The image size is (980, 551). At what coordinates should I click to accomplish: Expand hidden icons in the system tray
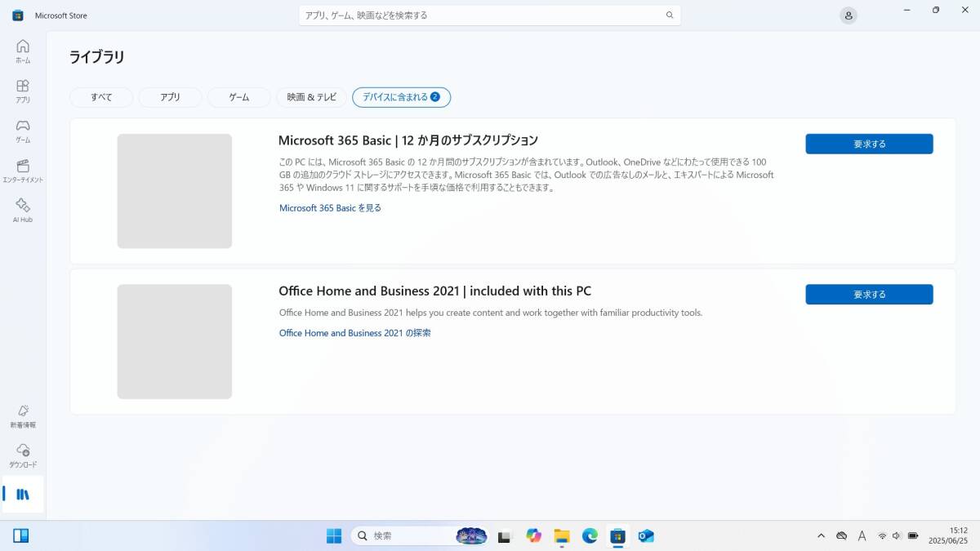point(821,535)
